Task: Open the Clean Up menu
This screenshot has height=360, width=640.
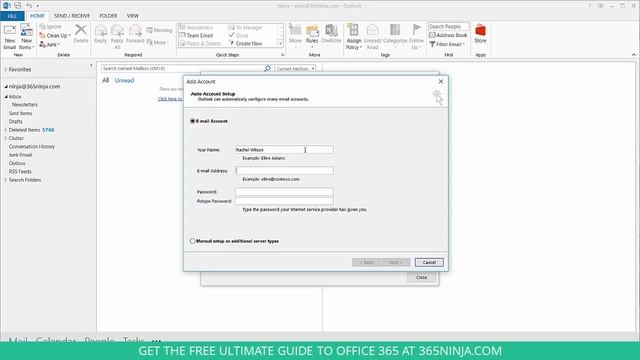Action: click(55, 36)
